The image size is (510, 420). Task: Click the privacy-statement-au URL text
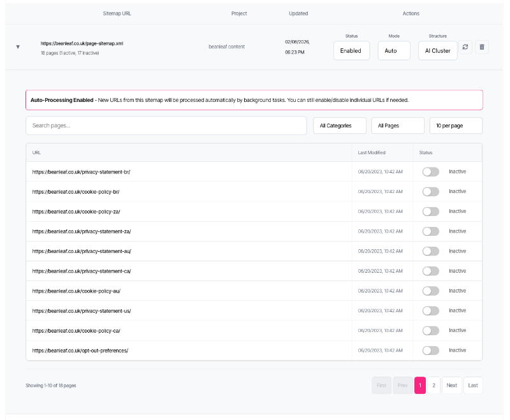tap(82, 251)
